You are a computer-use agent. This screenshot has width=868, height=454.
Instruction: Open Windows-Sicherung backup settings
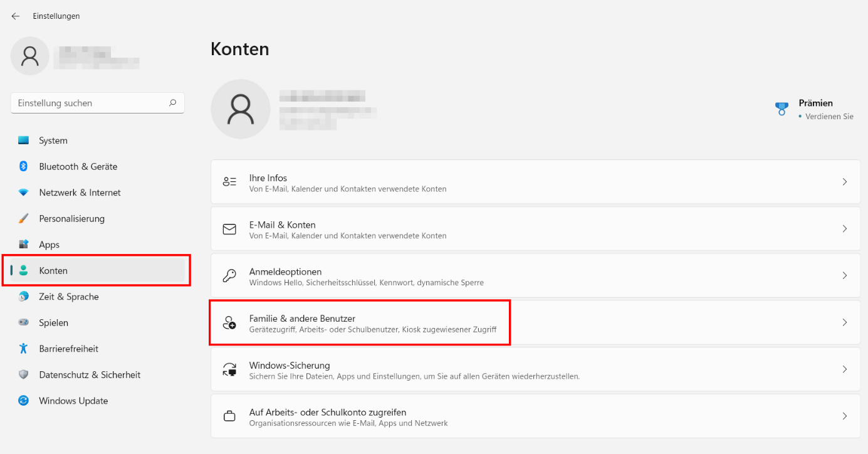coord(536,369)
